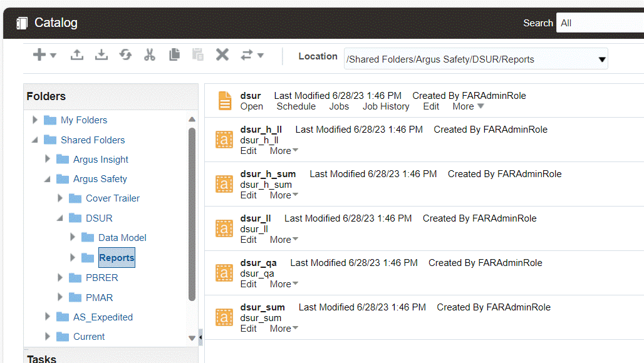Collapse the Argus Safety folder node
Viewport: 644px width, 363px height.
(x=48, y=179)
